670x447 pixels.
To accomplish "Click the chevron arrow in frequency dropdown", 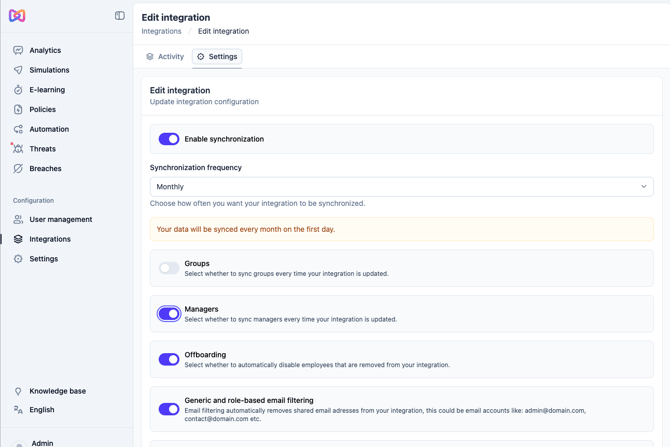I will point(644,187).
